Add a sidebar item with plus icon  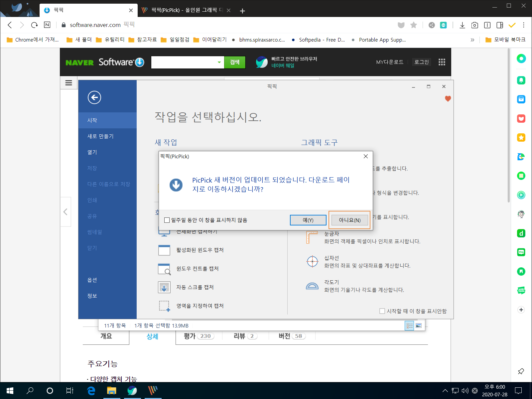coord(521,310)
